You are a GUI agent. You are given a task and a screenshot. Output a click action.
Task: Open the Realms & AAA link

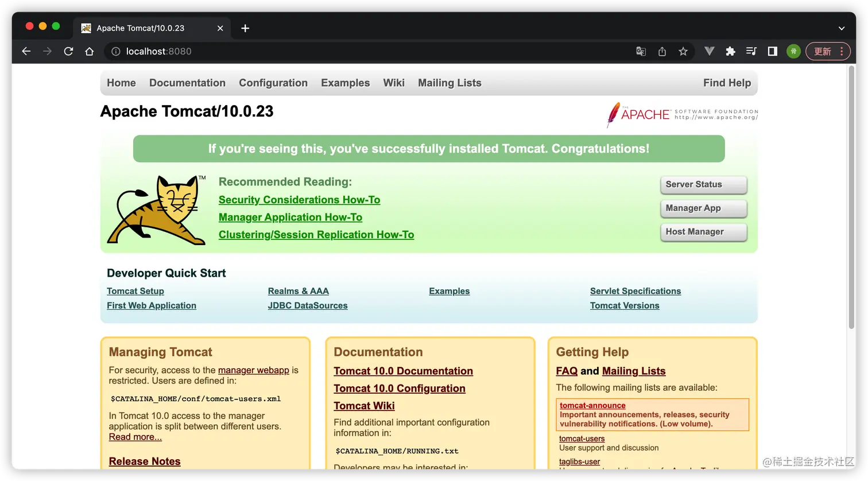pyautogui.click(x=299, y=291)
